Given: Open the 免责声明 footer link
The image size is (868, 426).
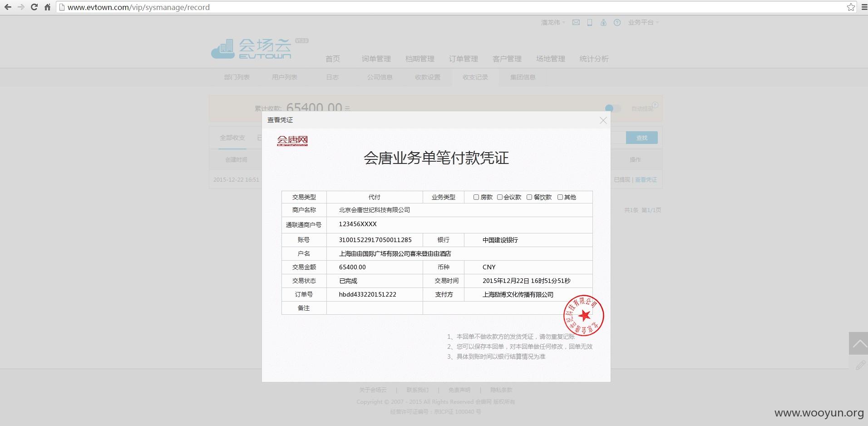Looking at the screenshot, I should coord(459,390).
